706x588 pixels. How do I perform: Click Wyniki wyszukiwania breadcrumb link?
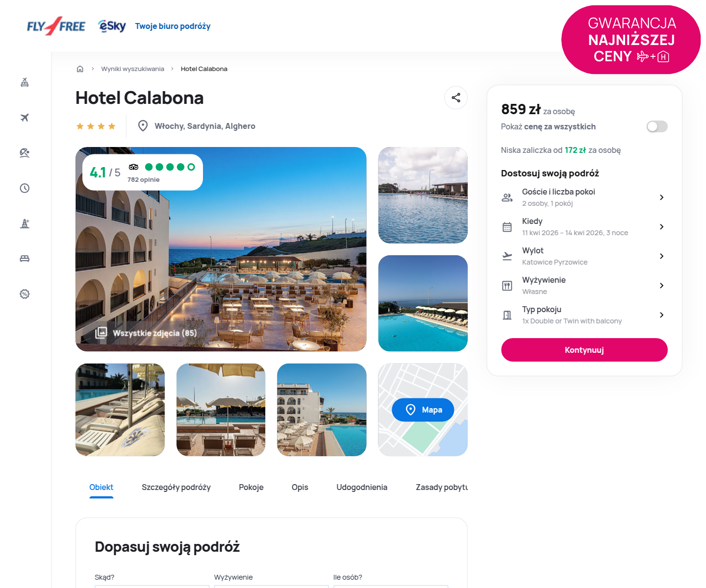tap(132, 69)
